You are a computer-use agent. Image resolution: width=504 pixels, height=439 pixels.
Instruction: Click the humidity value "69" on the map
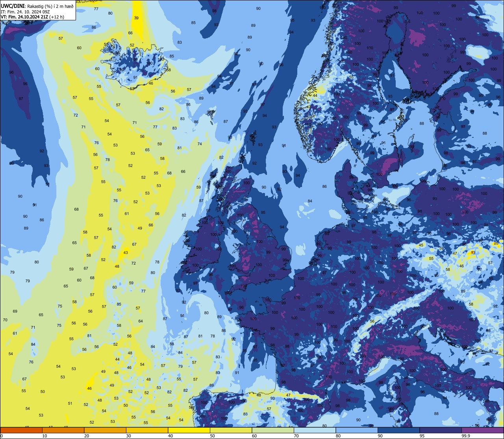(x=15, y=311)
